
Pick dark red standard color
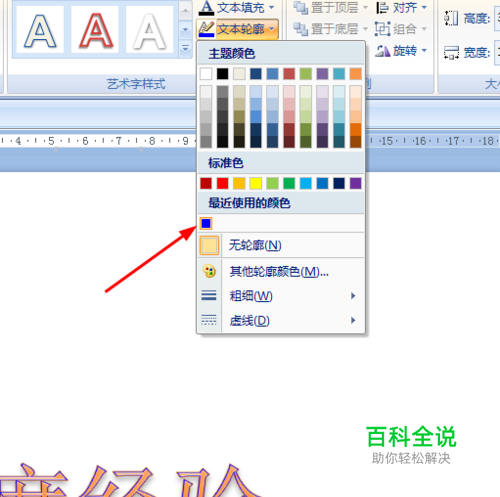[206, 183]
